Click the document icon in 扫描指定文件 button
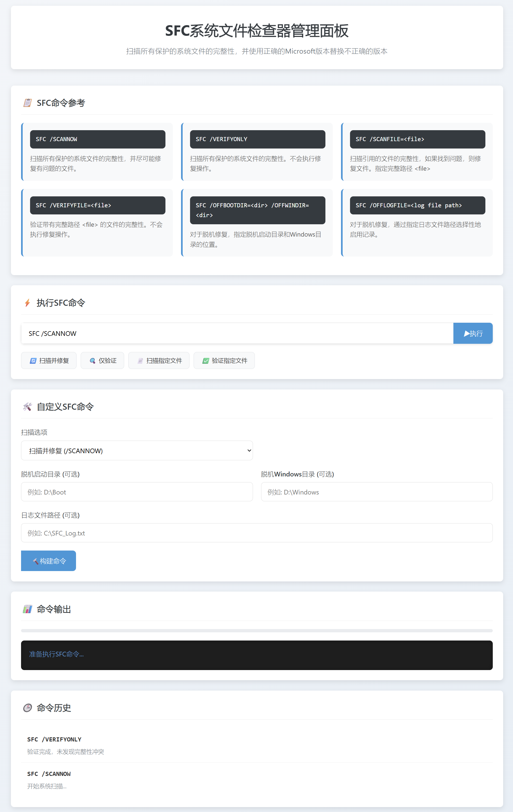Viewport: 513px width, 812px height. [140, 361]
